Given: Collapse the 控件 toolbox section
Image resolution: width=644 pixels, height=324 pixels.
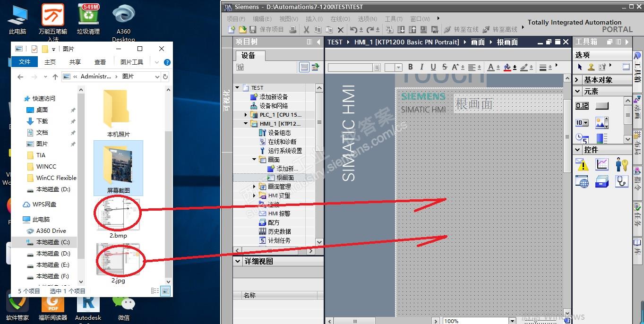Looking at the screenshot, I should pos(577,150).
